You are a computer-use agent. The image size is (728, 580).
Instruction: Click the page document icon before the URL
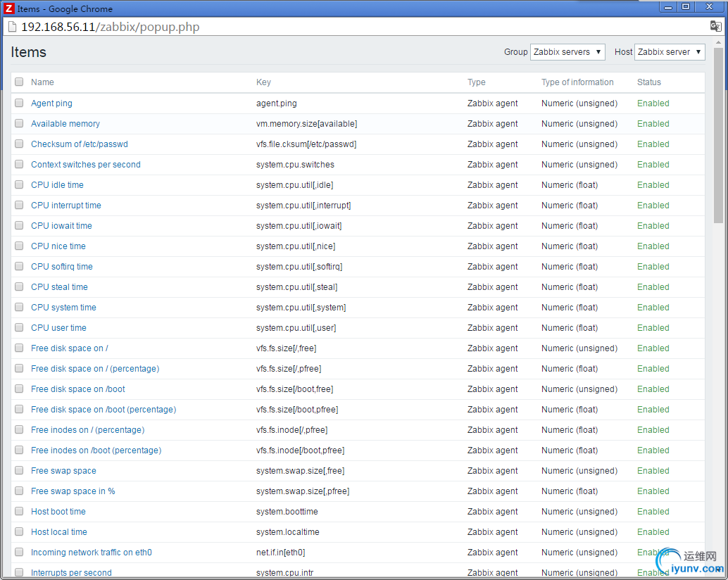(12, 27)
